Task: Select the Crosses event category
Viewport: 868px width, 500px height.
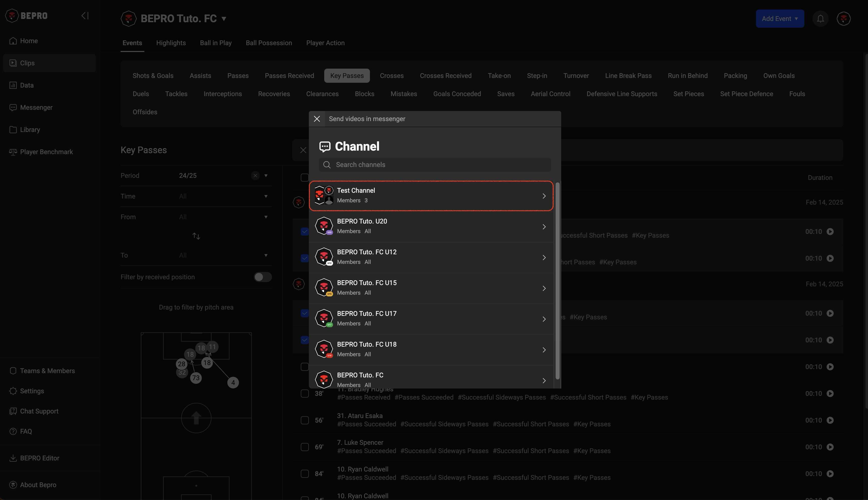Action: click(x=392, y=75)
